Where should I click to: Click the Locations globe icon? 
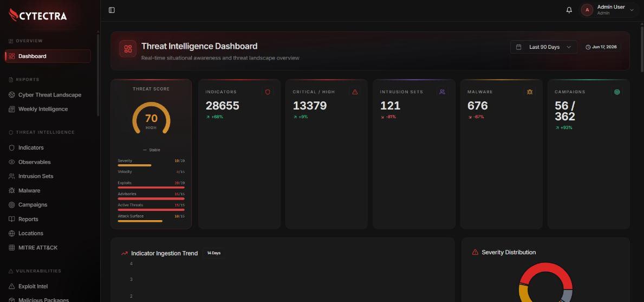tap(11, 233)
